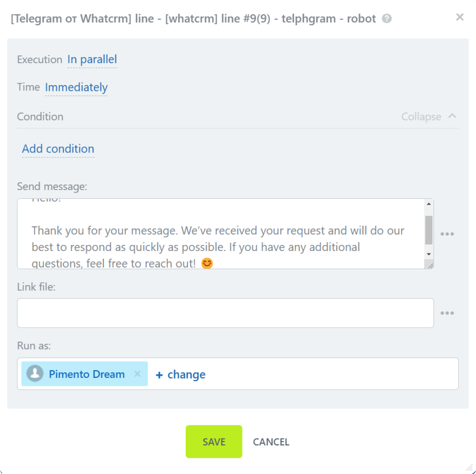Click inside the empty Link file field
Image resolution: width=476 pixels, height=474 pixels.
pos(225,313)
